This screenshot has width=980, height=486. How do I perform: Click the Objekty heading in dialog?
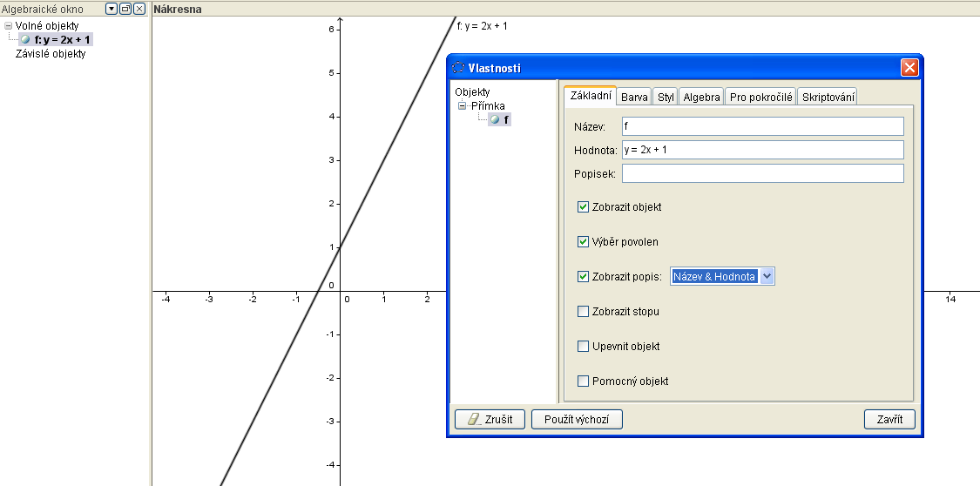pos(472,91)
